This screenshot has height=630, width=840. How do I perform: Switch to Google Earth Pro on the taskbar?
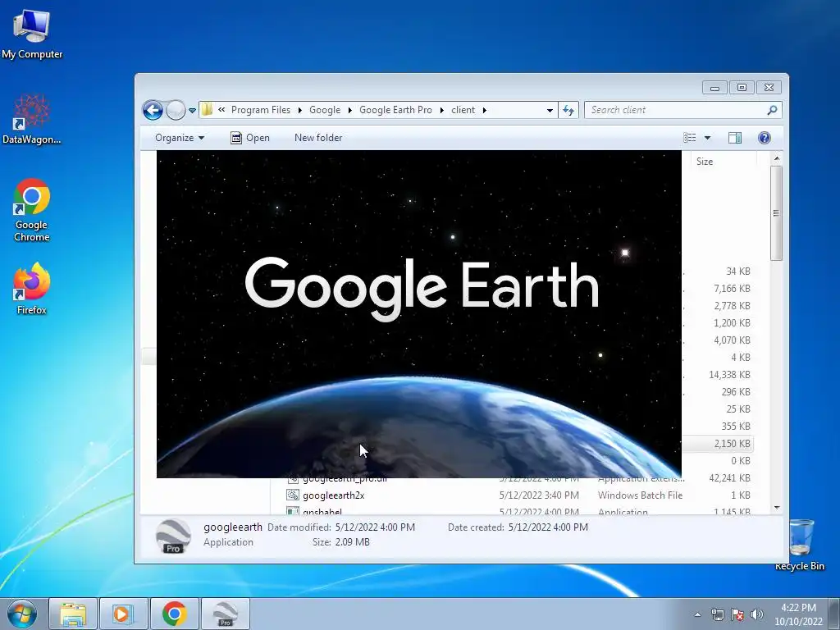tap(225, 614)
